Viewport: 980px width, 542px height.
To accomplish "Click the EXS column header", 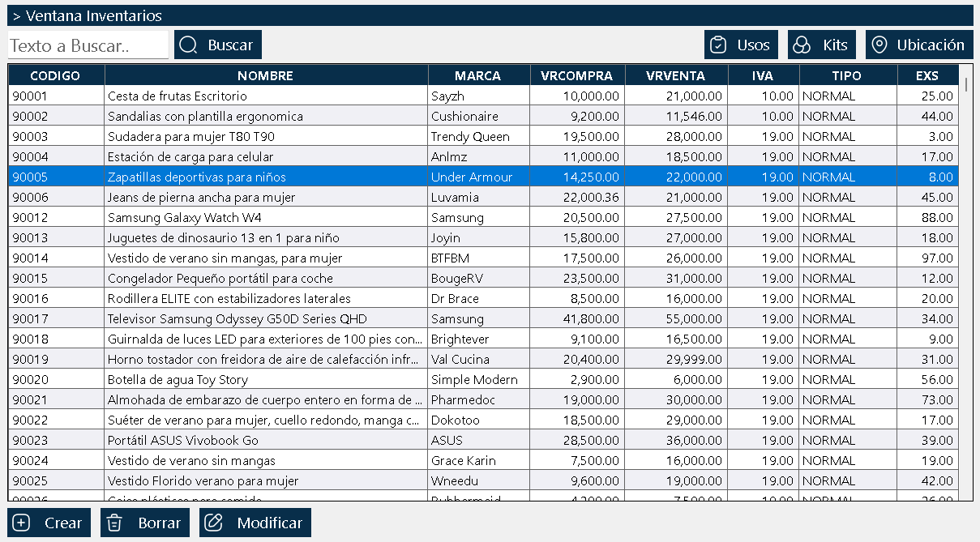I will 927,75.
